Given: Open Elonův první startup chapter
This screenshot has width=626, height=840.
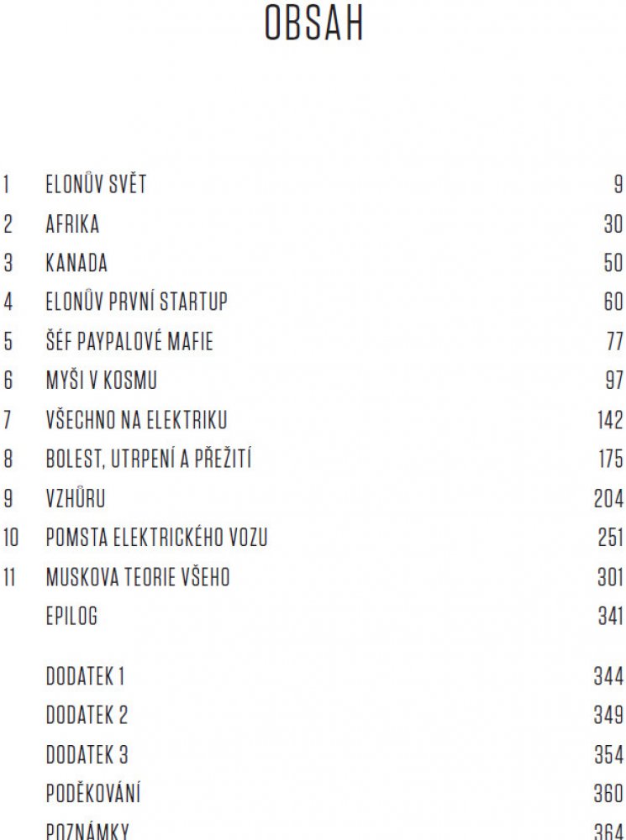Looking at the screenshot, I should click(x=136, y=302).
